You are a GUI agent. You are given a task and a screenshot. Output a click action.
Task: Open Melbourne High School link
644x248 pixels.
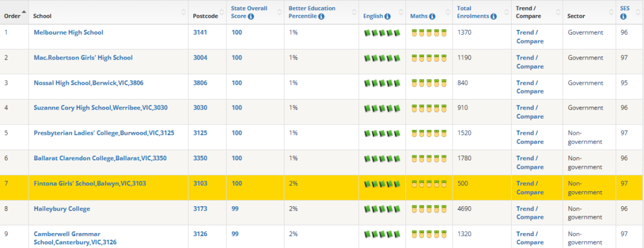[69, 32]
